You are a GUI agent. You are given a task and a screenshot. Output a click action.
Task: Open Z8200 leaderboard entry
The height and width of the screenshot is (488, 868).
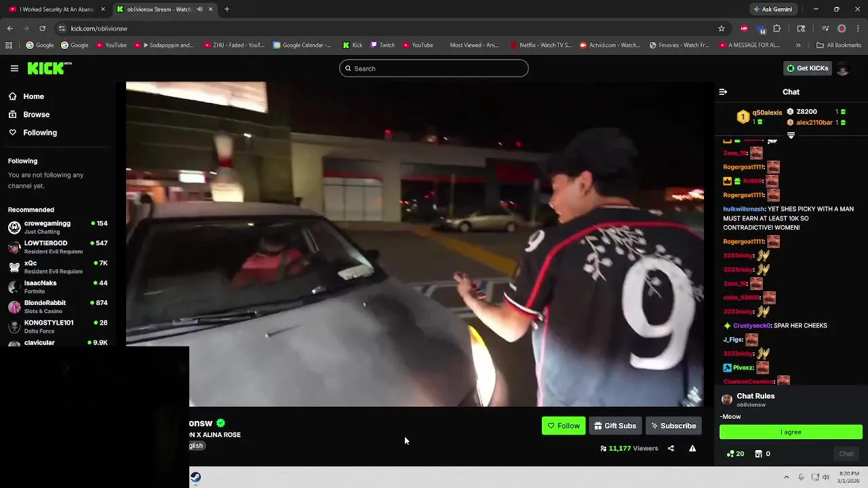[816, 112]
